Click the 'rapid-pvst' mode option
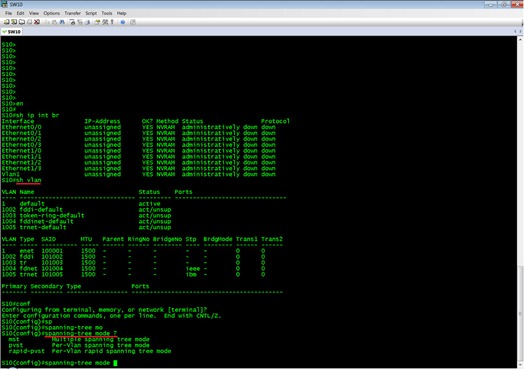This screenshot has width=524, height=369. tap(27, 351)
